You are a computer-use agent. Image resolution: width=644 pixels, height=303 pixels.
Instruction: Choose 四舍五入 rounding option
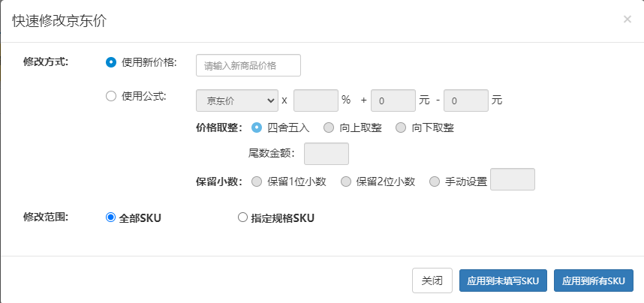tap(257, 127)
